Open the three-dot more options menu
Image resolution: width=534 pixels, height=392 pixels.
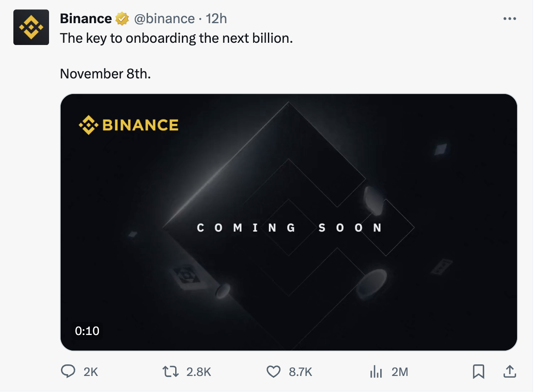point(509,19)
